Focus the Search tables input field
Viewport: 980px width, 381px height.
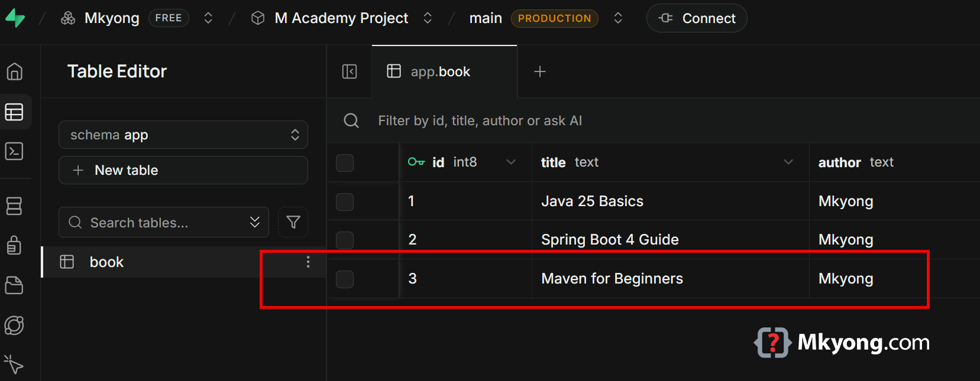(164, 222)
